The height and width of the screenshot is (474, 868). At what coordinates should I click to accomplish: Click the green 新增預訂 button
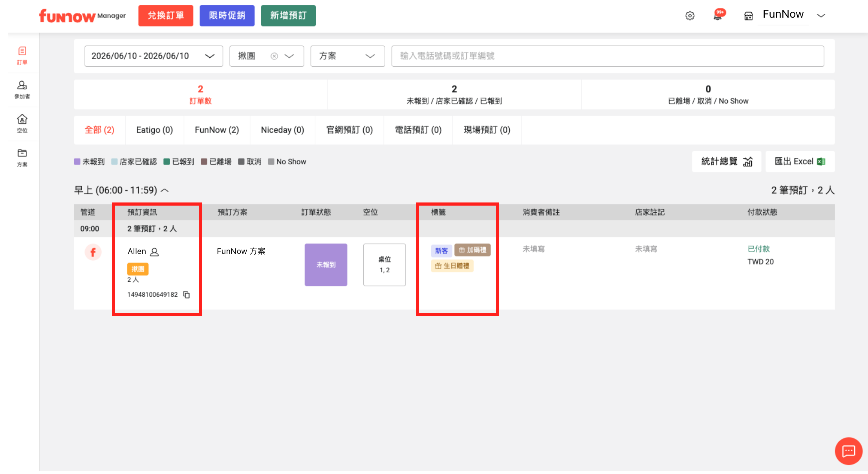pos(288,16)
